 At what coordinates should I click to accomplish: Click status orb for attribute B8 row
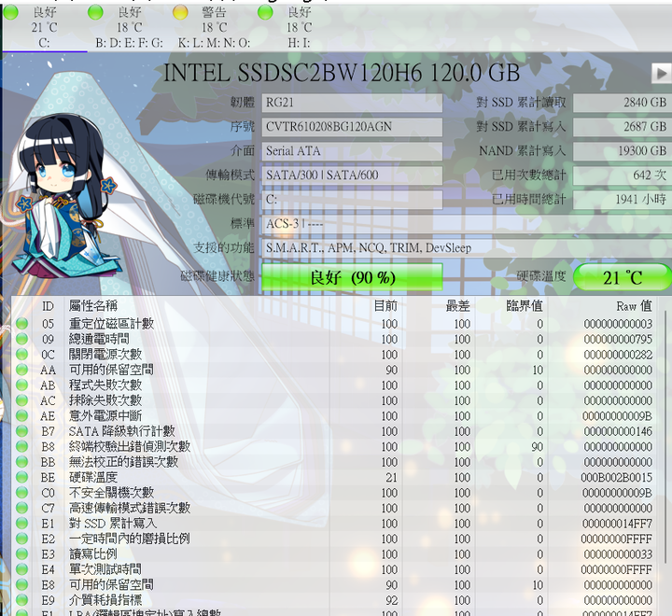click(x=21, y=447)
